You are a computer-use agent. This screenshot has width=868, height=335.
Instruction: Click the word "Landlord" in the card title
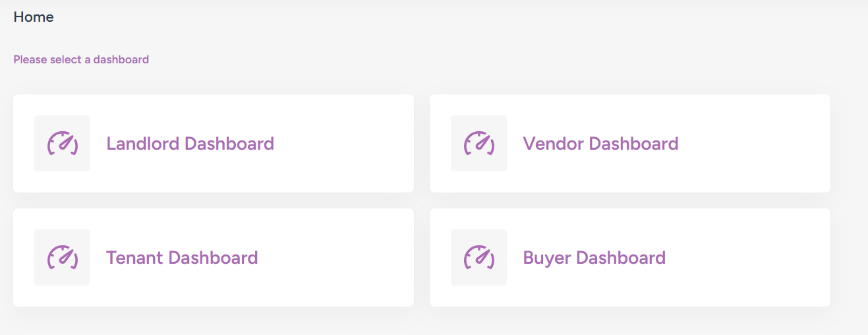[142, 144]
